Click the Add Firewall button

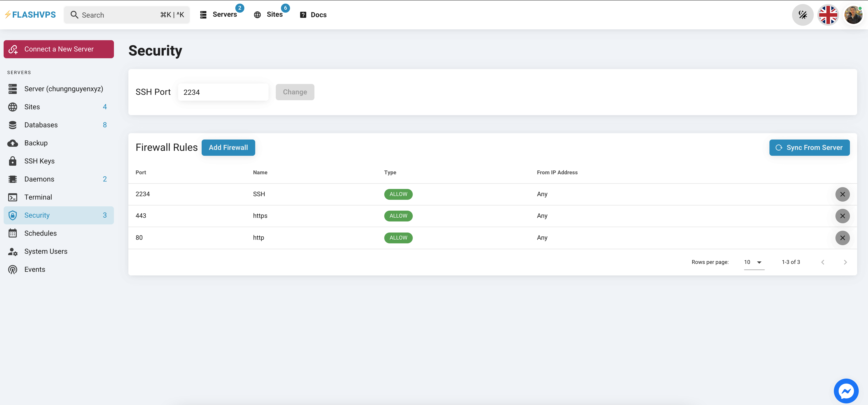[x=228, y=147]
